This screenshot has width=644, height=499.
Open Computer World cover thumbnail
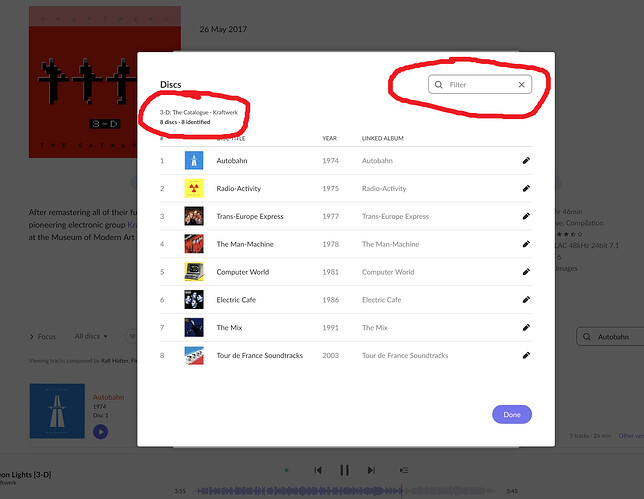coord(194,272)
